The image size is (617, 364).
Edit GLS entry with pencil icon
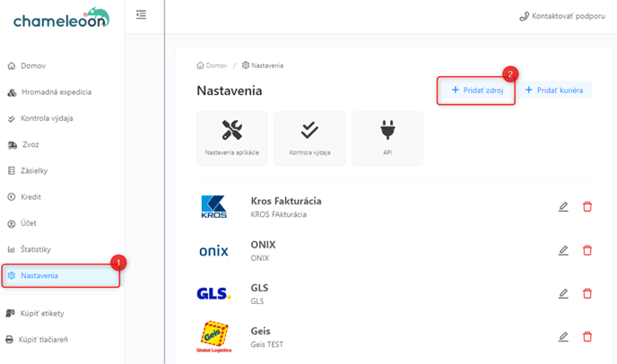pos(563,293)
